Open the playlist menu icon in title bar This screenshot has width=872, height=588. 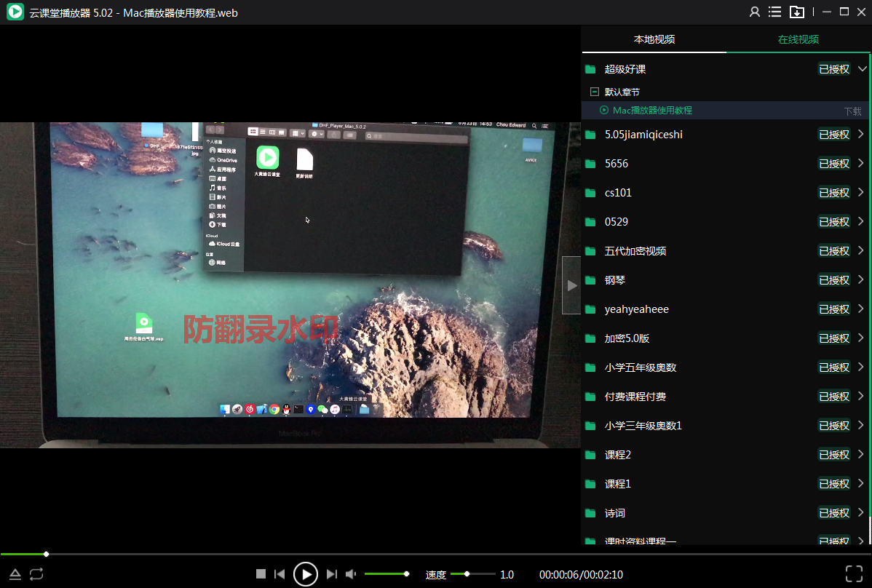775,12
